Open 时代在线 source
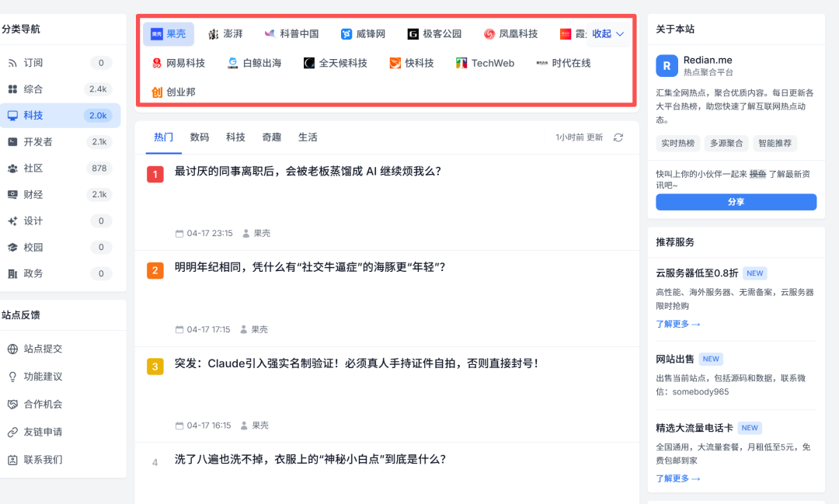 563,63
